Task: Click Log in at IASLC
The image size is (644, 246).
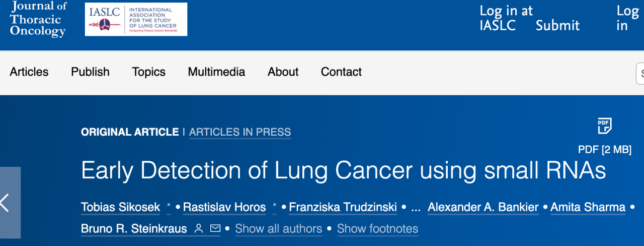Action: [x=505, y=18]
